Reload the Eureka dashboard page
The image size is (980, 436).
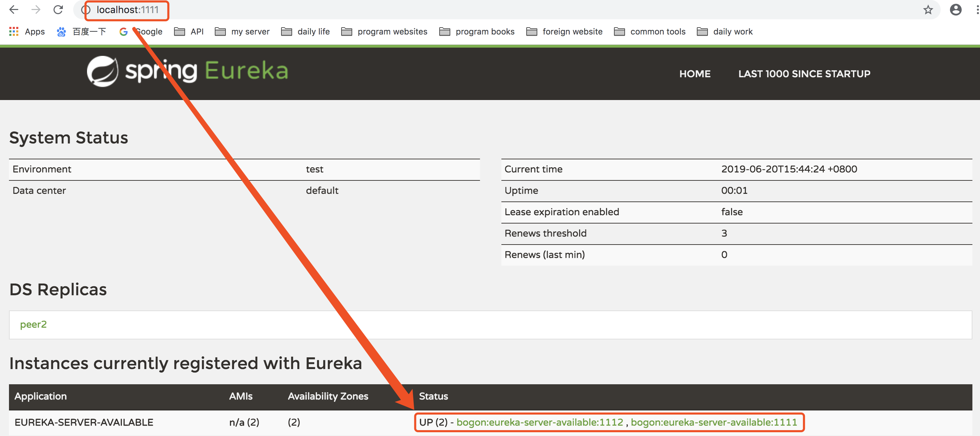coord(58,10)
